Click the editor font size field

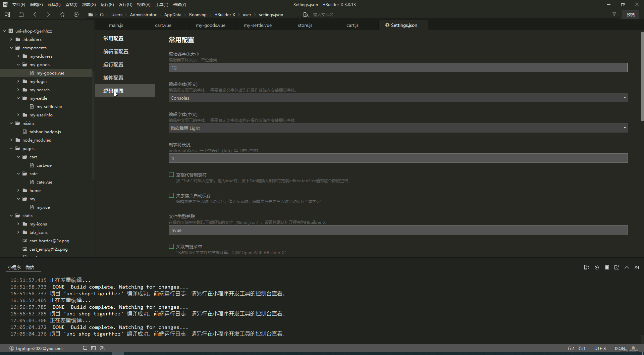click(398, 67)
